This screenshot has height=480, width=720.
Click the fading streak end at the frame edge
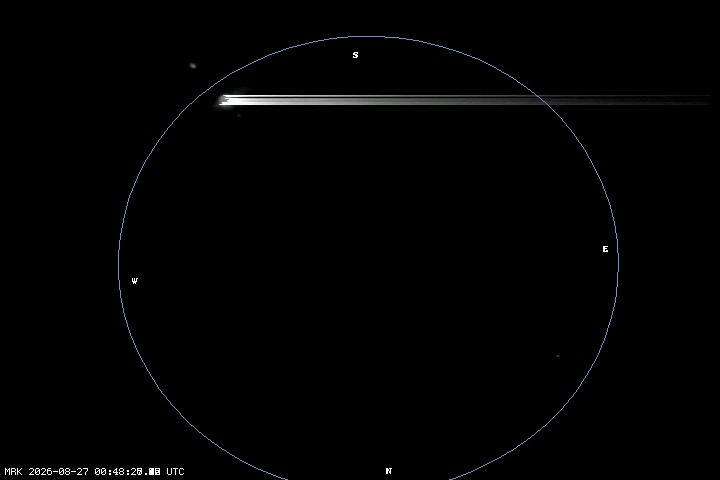click(x=705, y=100)
